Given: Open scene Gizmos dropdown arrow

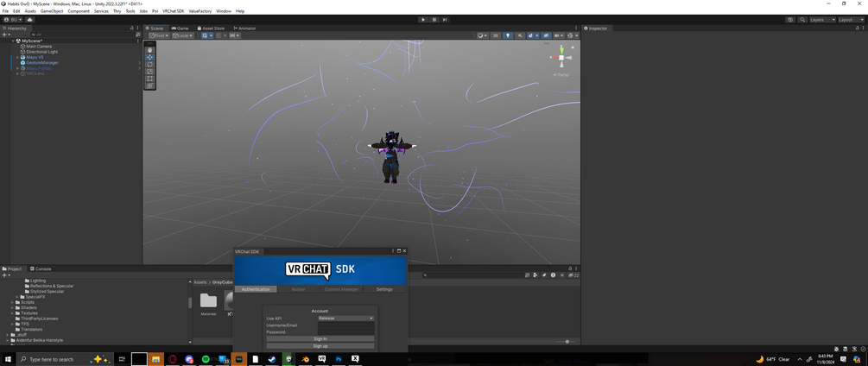Looking at the screenshot, I should (578, 35).
